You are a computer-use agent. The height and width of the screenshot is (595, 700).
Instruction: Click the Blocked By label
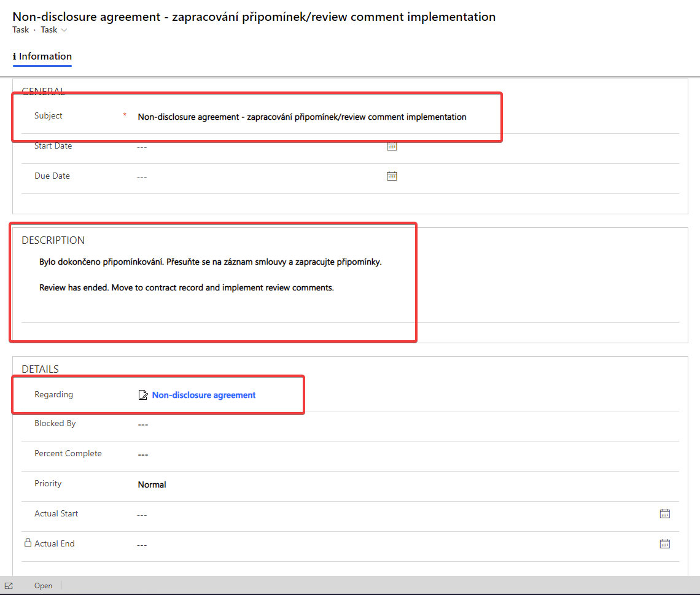[55, 424]
